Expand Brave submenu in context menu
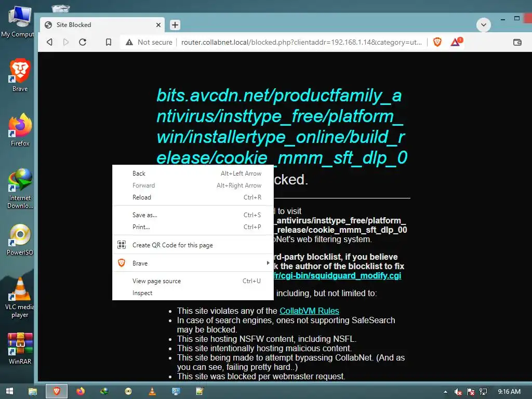 point(193,263)
